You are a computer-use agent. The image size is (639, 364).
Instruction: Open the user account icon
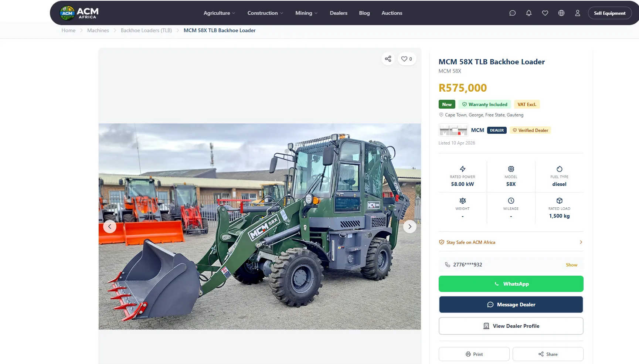578,13
